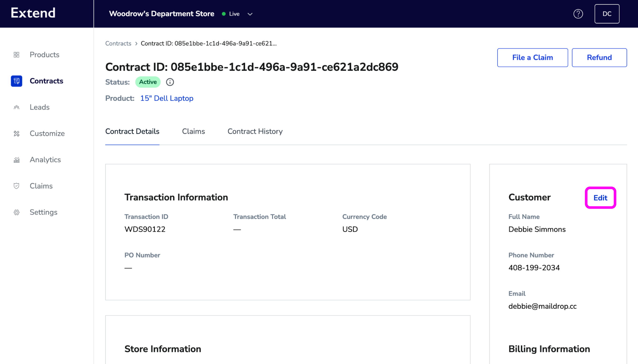638x364 pixels.
Task: Go to Leads section
Action: pyautogui.click(x=40, y=107)
